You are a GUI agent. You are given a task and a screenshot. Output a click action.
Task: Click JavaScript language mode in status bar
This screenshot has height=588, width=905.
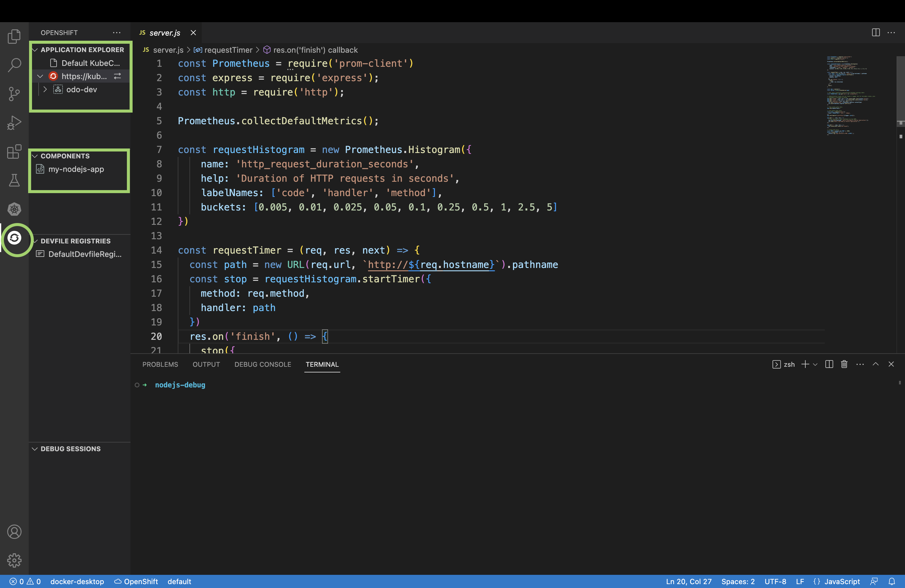pyautogui.click(x=842, y=581)
